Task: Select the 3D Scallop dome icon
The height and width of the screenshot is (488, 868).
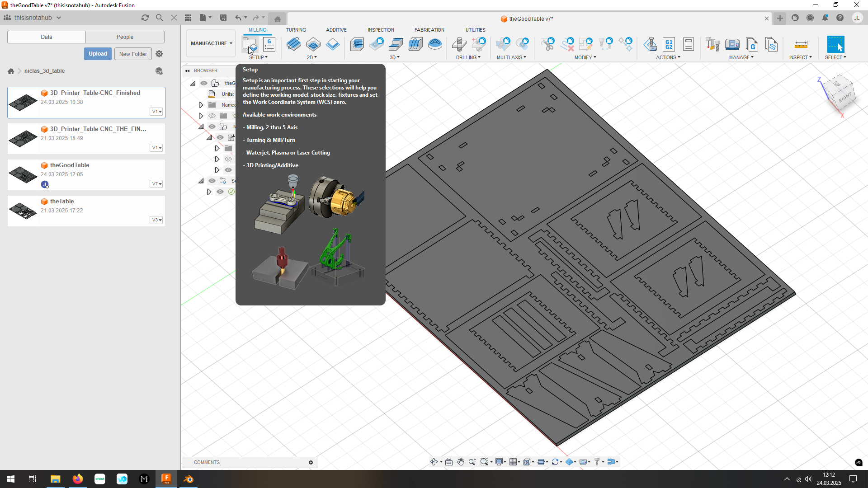Action: pos(435,44)
